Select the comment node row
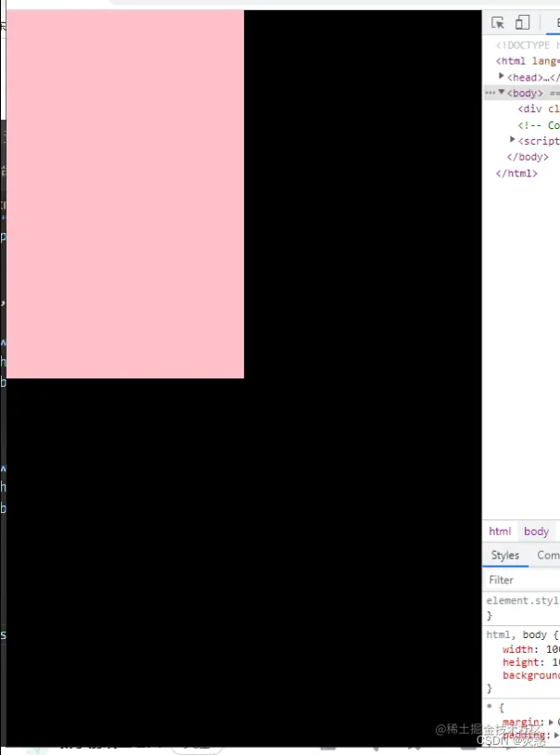The image size is (560, 755). coord(539,125)
